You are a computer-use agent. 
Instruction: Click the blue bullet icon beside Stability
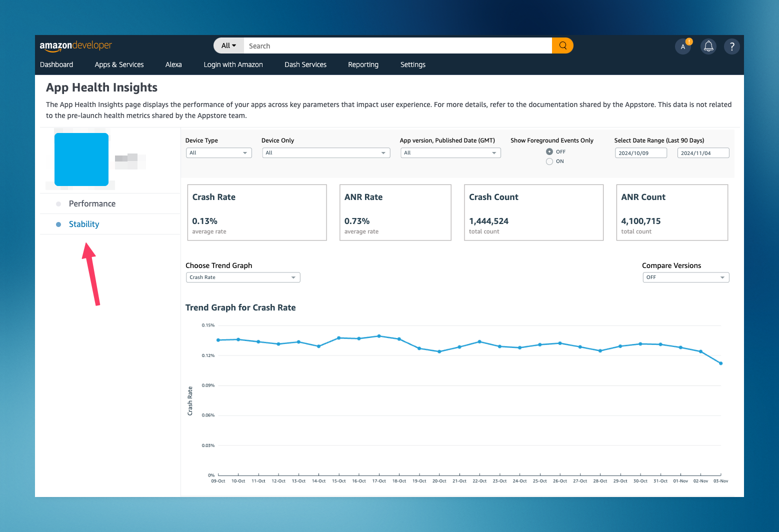coord(58,224)
